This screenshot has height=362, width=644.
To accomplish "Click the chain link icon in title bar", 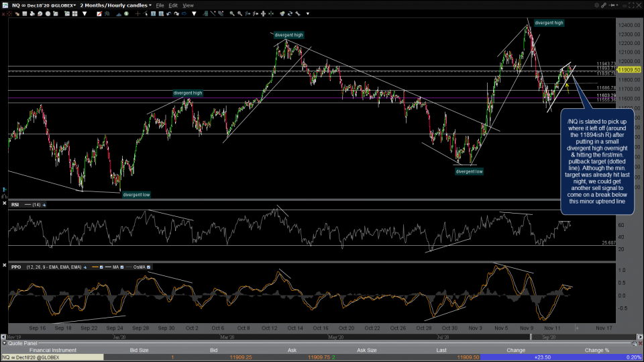I will 604,5.
